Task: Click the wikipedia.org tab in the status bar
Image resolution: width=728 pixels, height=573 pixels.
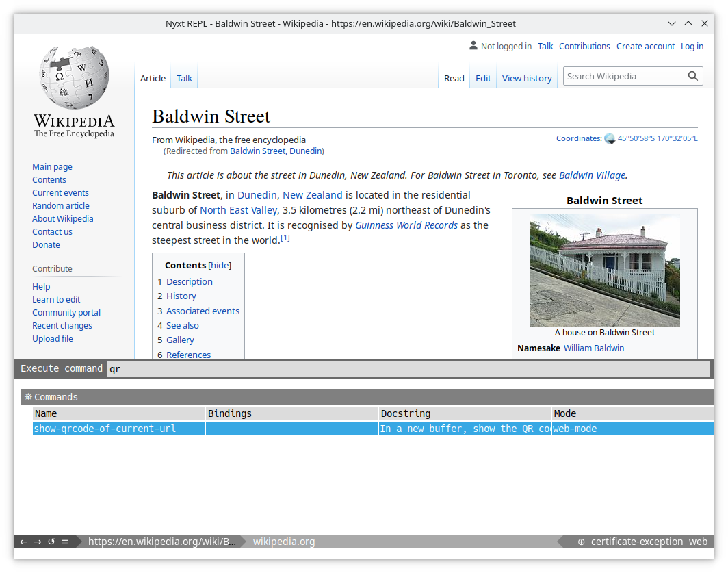Action: pyautogui.click(x=284, y=542)
